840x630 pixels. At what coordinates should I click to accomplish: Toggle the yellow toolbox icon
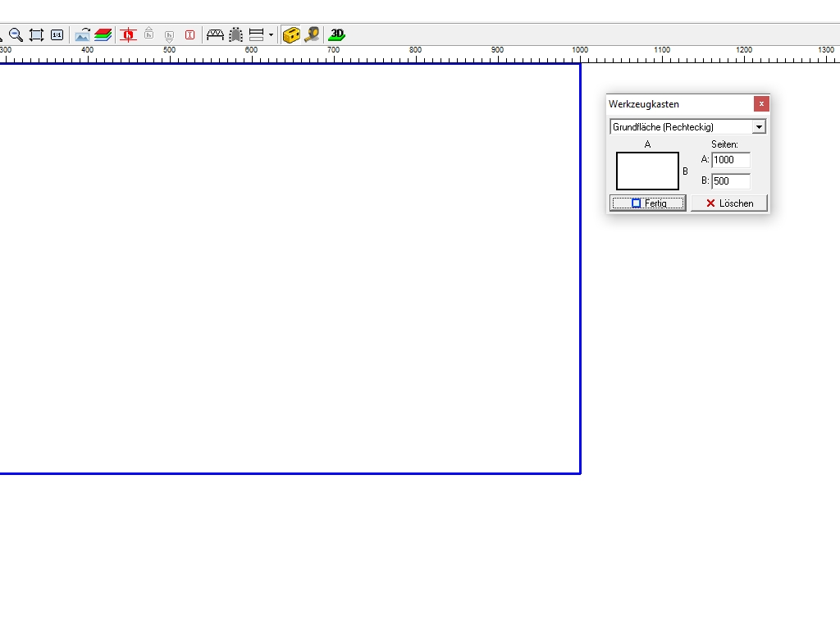291,34
